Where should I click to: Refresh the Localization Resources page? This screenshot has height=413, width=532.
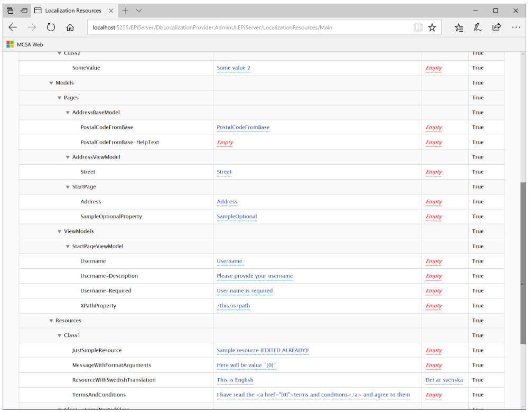tap(51, 27)
